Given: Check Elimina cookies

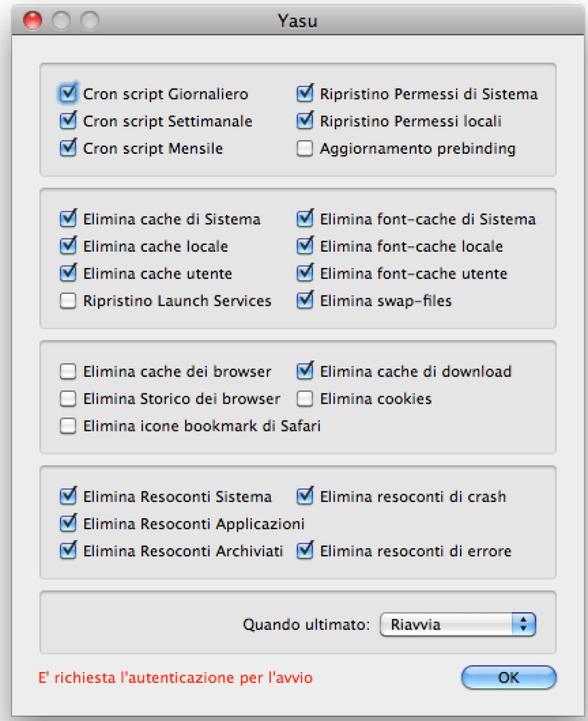Looking at the screenshot, I should point(305,399).
